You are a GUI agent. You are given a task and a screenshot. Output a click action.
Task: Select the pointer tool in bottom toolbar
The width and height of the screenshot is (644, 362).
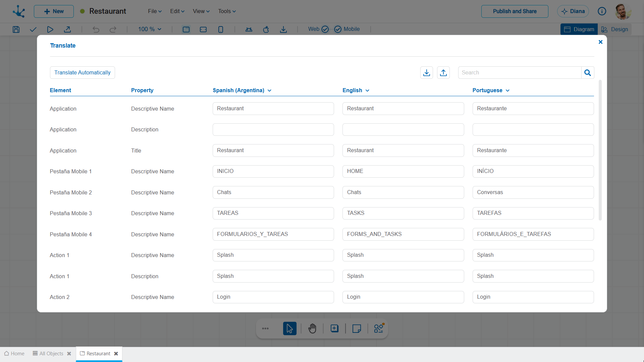(290, 328)
